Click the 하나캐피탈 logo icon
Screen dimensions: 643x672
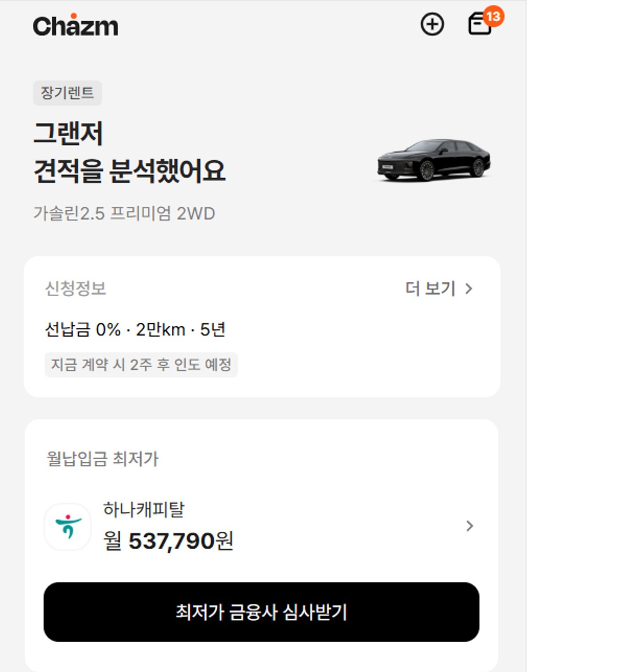pyautogui.click(x=68, y=526)
